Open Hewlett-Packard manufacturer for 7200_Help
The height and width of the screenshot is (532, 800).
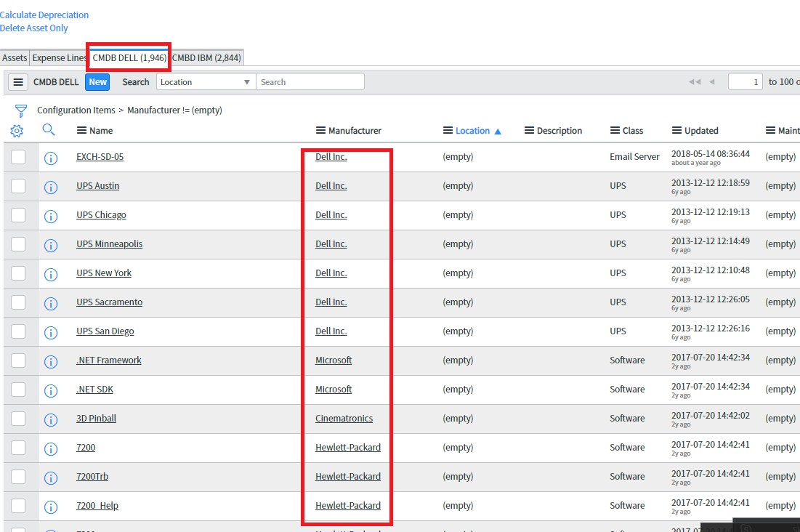(x=348, y=506)
